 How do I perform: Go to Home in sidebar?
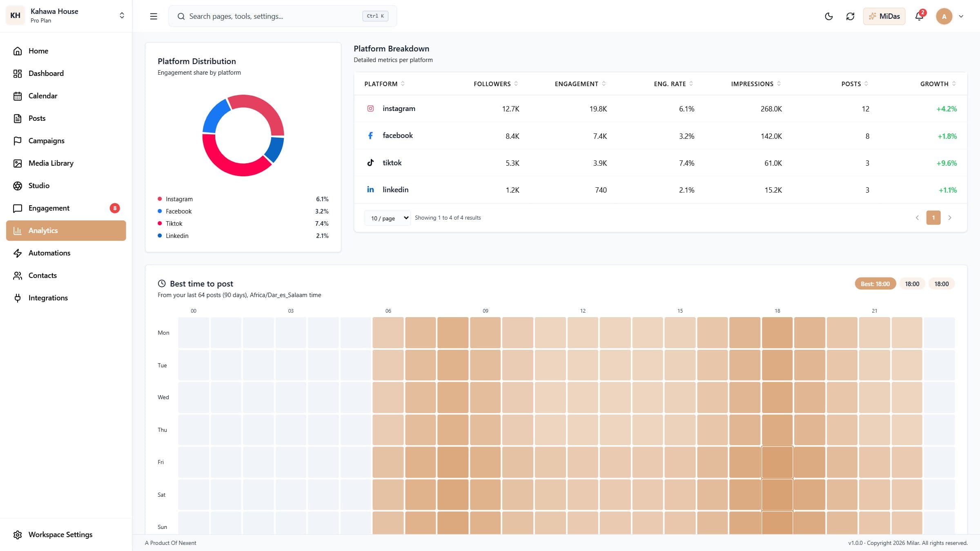66,51
